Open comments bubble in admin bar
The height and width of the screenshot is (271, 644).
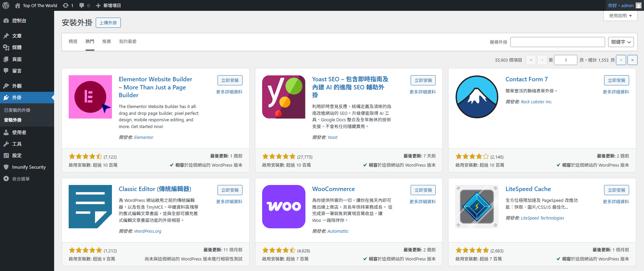coord(82,5)
